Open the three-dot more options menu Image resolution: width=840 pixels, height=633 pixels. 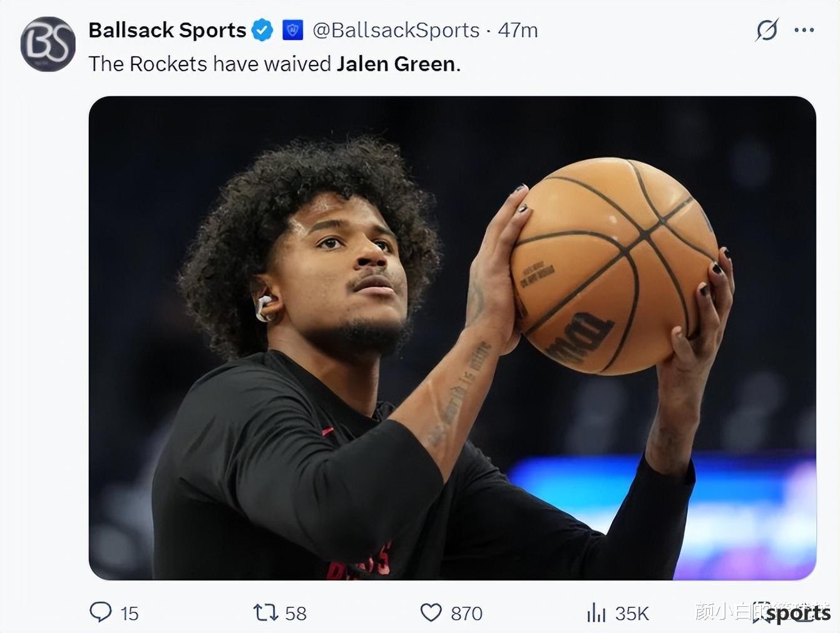pyautogui.click(x=804, y=29)
